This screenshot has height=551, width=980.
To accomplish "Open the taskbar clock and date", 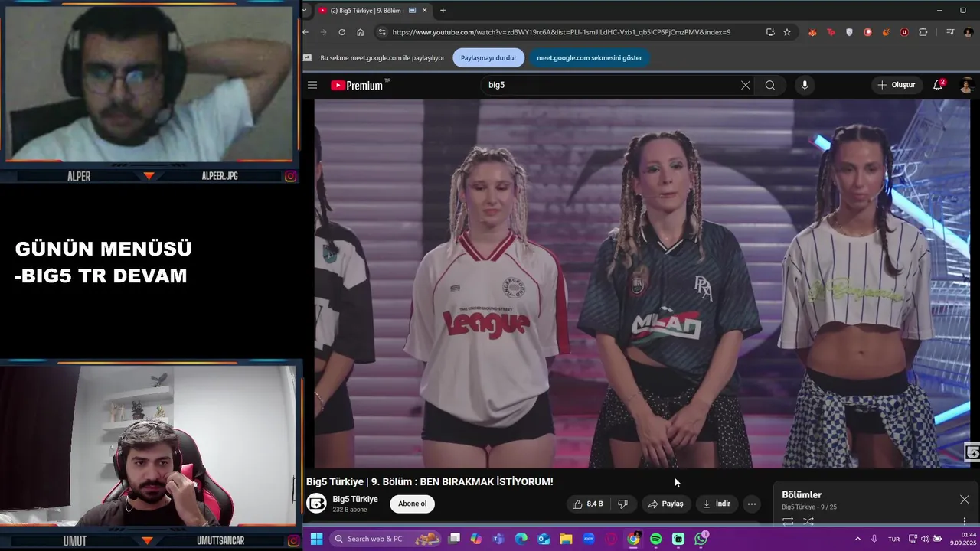I will [965, 539].
